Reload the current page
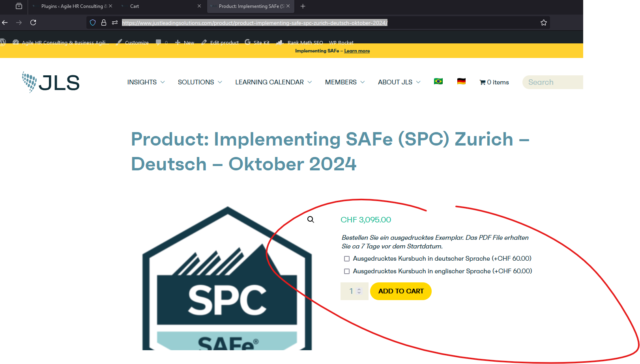 pyautogui.click(x=33, y=22)
